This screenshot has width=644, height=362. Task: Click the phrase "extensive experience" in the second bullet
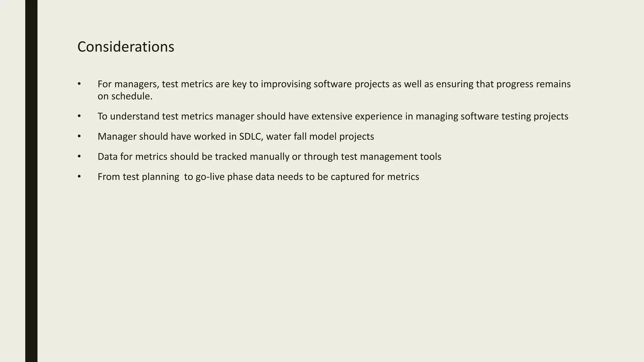click(357, 117)
